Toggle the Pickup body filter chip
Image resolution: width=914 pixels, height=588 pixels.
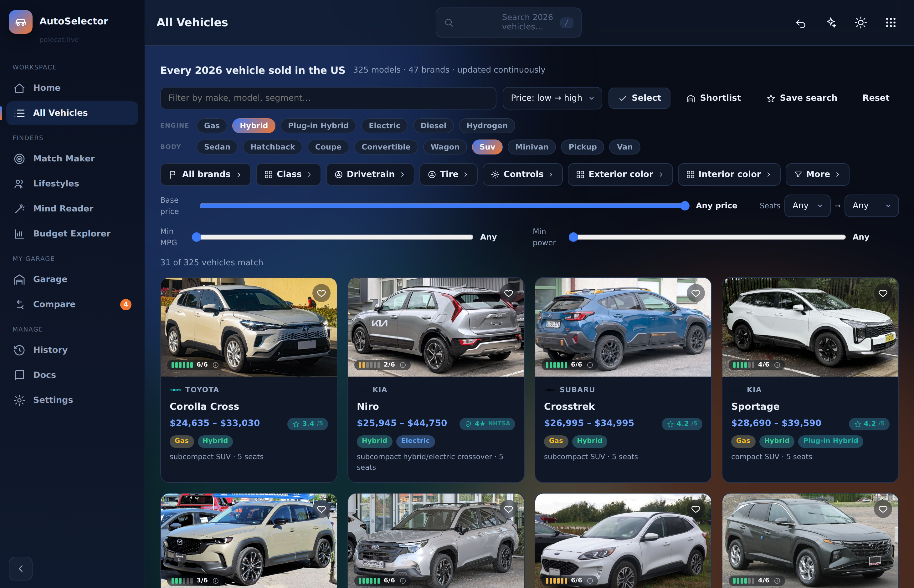582,147
